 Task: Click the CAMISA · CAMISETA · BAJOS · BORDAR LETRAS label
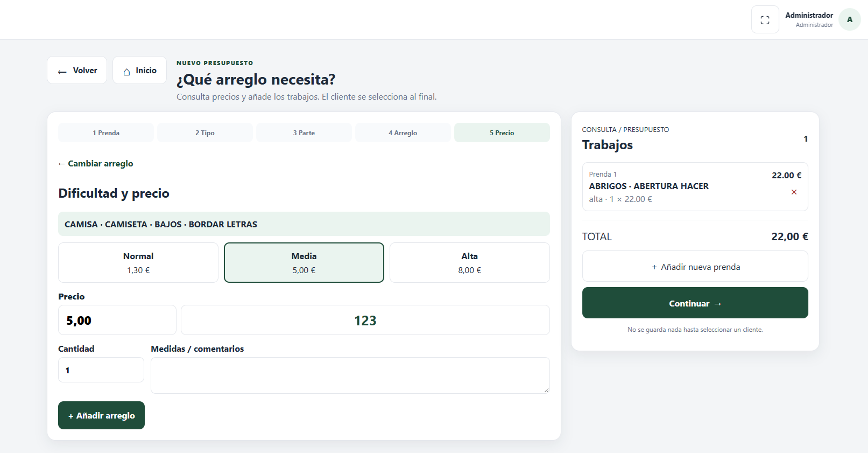click(x=161, y=225)
